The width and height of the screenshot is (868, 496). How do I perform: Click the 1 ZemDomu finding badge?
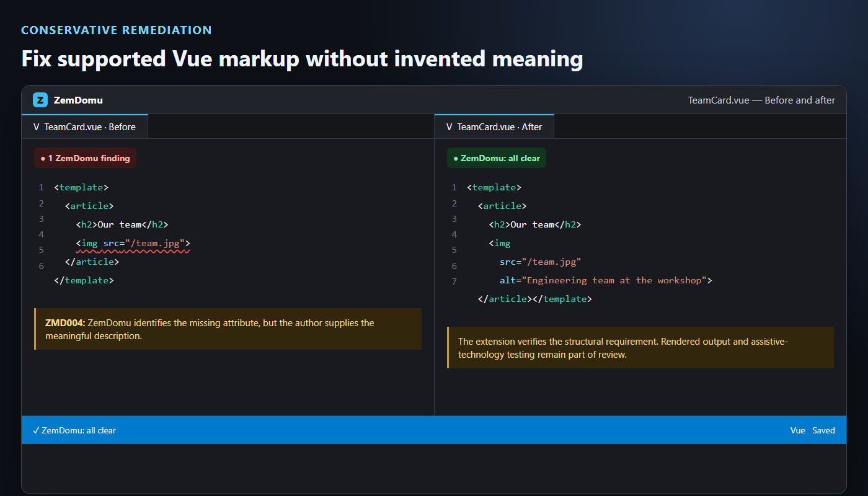pyautogui.click(x=85, y=158)
